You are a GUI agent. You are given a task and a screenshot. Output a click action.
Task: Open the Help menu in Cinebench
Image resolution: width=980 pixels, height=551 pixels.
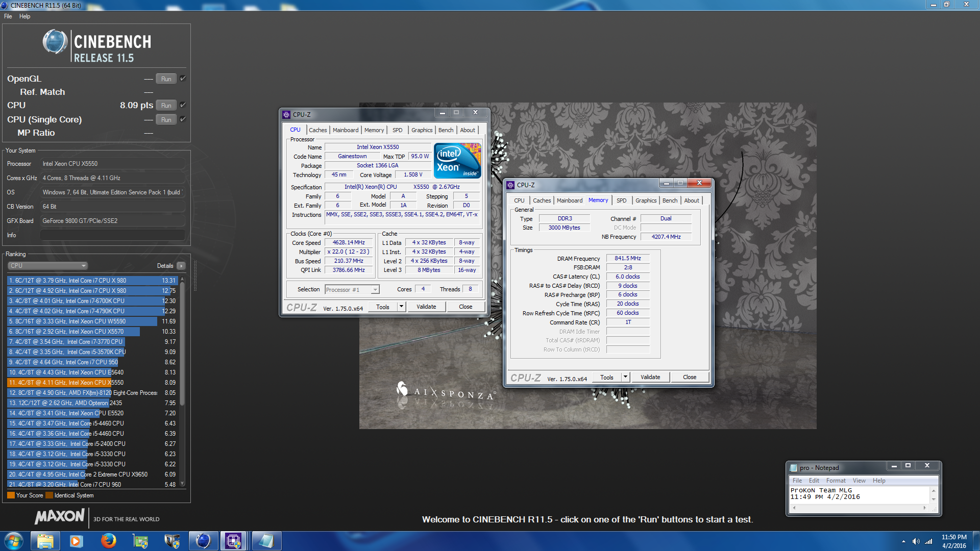pyautogui.click(x=24, y=16)
